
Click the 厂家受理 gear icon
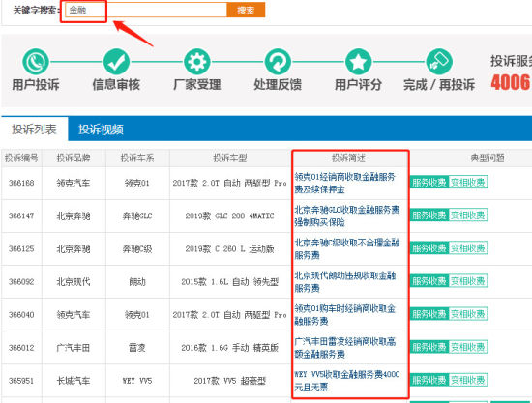[x=197, y=62]
